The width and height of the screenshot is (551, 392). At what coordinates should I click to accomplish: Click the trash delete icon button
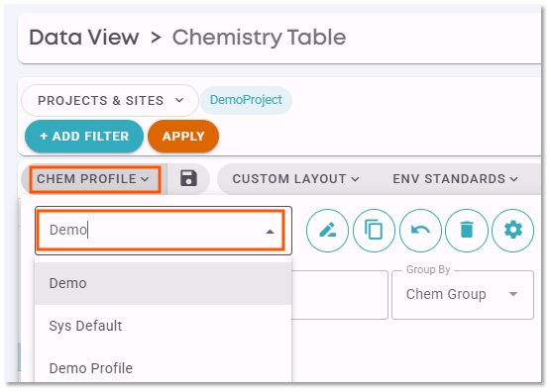[x=467, y=231]
